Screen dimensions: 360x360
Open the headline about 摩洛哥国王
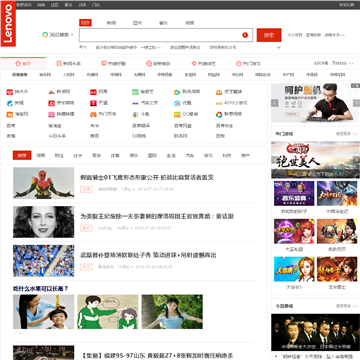157,216
